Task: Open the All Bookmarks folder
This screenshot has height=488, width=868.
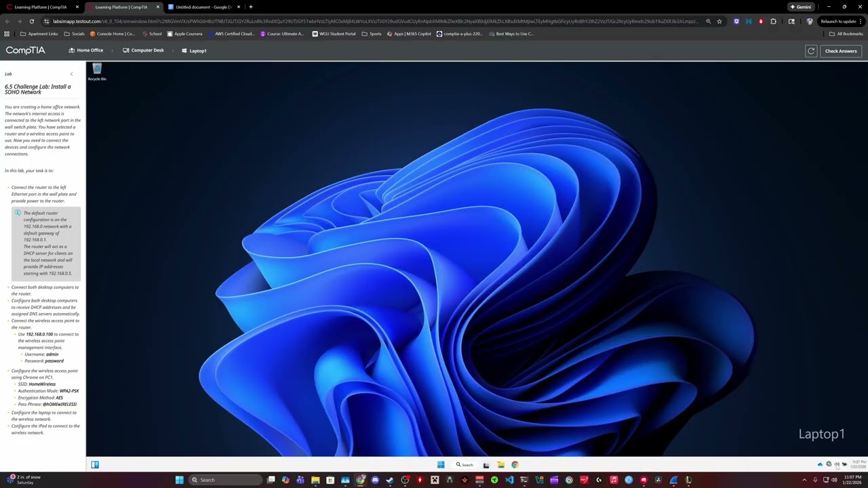Action: point(846,34)
